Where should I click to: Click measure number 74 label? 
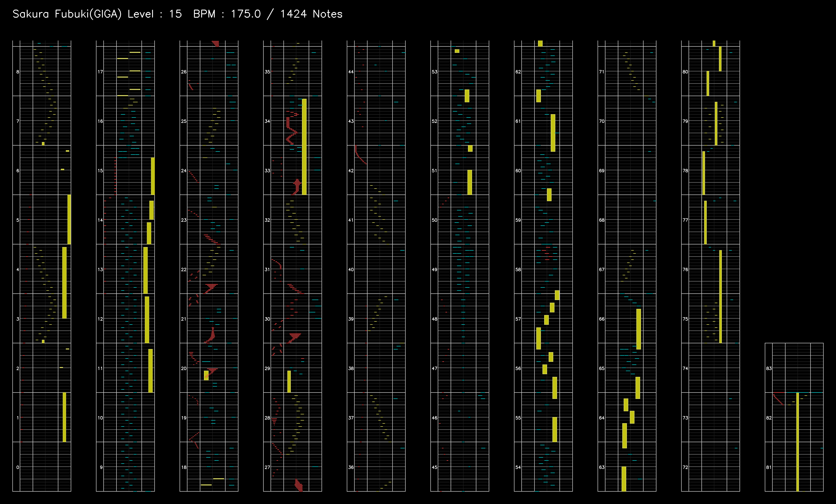point(685,368)
